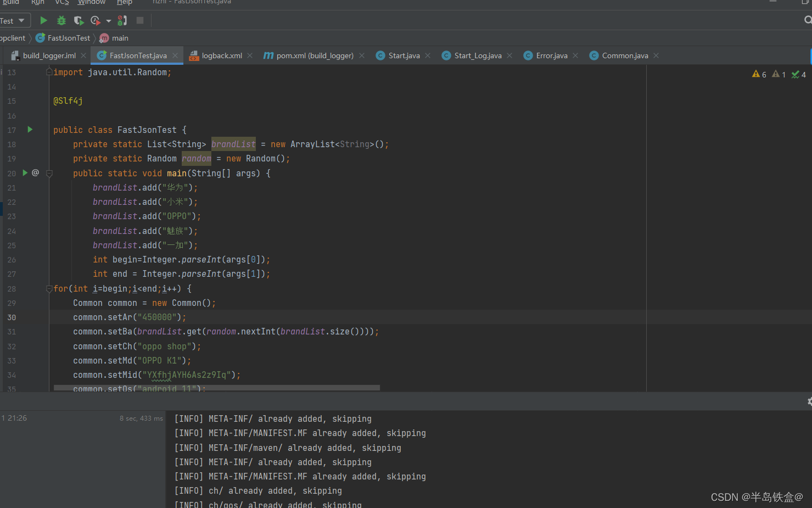812x508 pixels.
Task: Switch to the Start.java tab
Action: coord(399,55)
